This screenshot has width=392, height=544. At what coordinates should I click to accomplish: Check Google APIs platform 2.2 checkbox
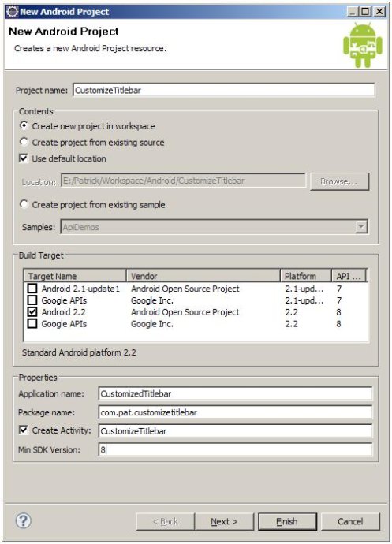32,324
